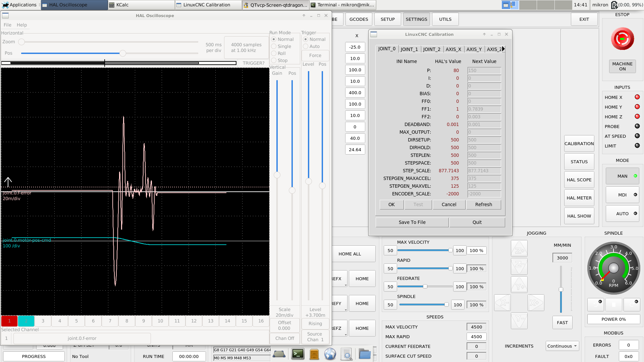Click the Chan Off button
Viewport: 644px width, 362px height.
(x=285, y=338)
